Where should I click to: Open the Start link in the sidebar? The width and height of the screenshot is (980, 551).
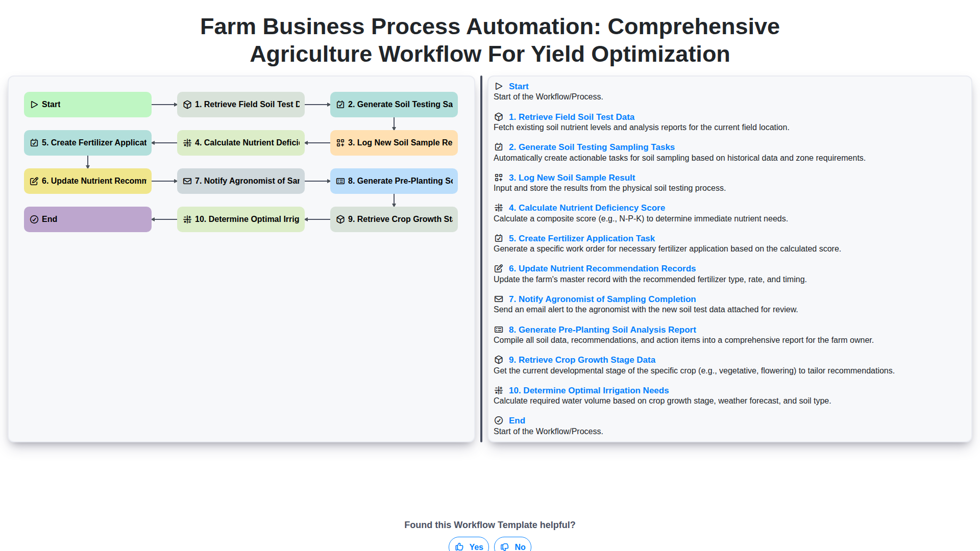[519, 86]
